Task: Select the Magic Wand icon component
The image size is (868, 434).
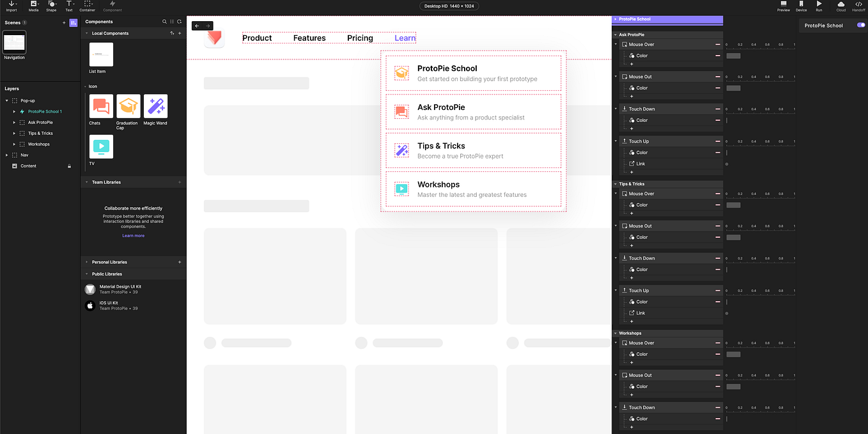Action: (x=155, y=105)
